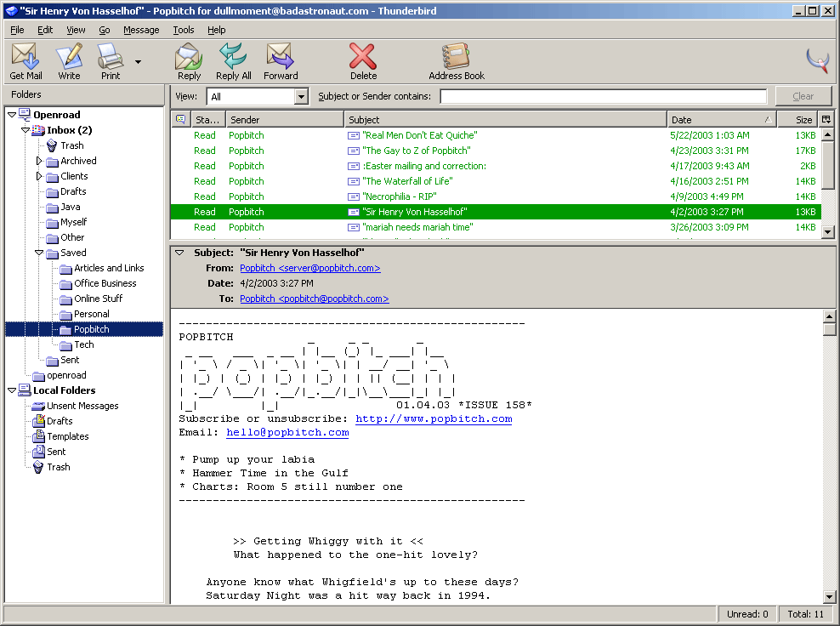This screenshot has width=840, height=626.
Task: Click the column picker icon
Action: click(826, 120)
